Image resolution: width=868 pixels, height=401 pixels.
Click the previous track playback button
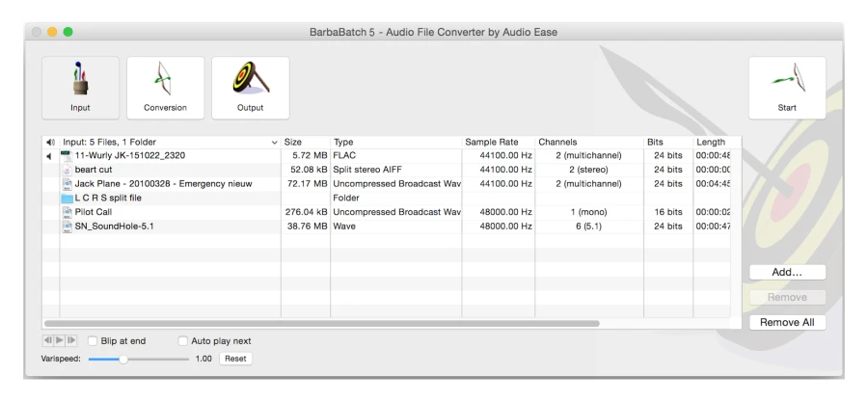(x=47, y=340)
